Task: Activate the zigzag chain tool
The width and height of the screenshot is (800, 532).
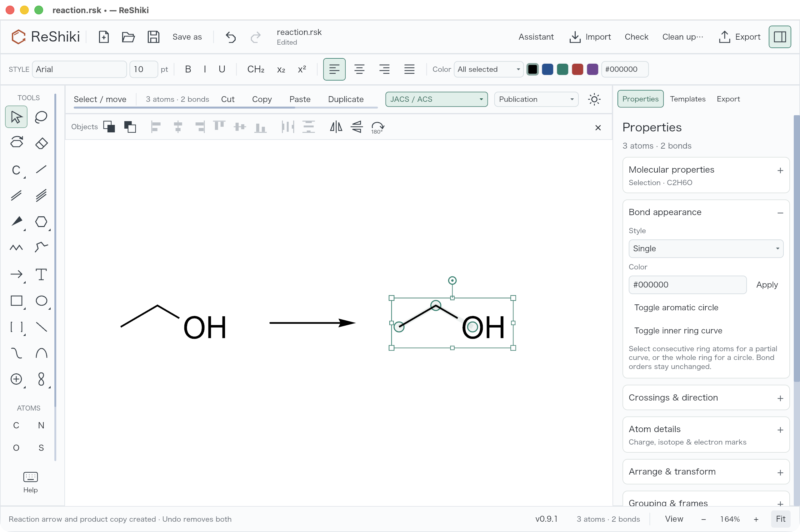Action: tap(16, 247)
